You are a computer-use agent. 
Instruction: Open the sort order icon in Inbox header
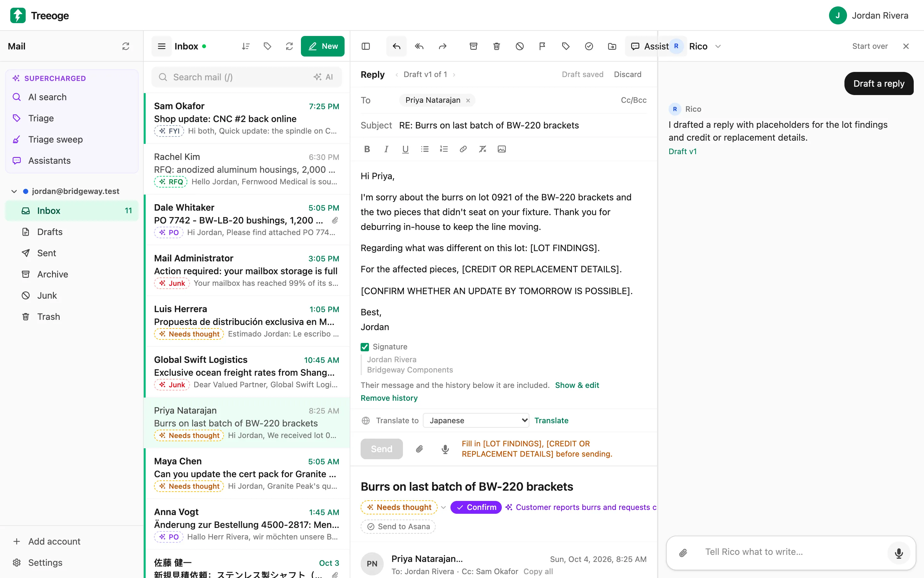click(245, 46)
